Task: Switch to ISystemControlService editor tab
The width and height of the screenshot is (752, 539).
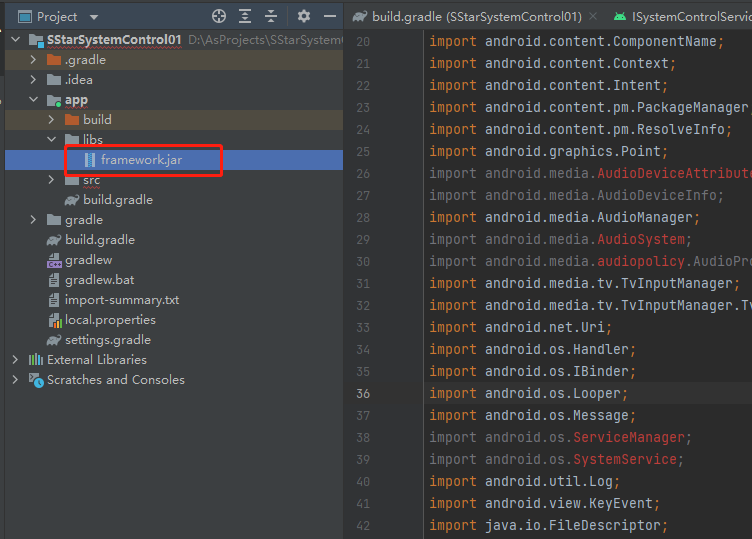Action: 691,17
